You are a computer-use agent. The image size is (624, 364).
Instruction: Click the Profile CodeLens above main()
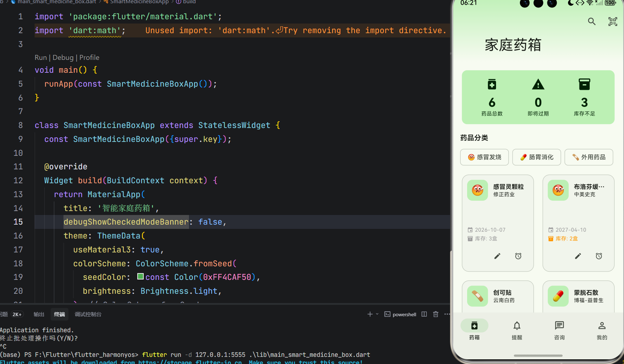(x=89, y=57)
